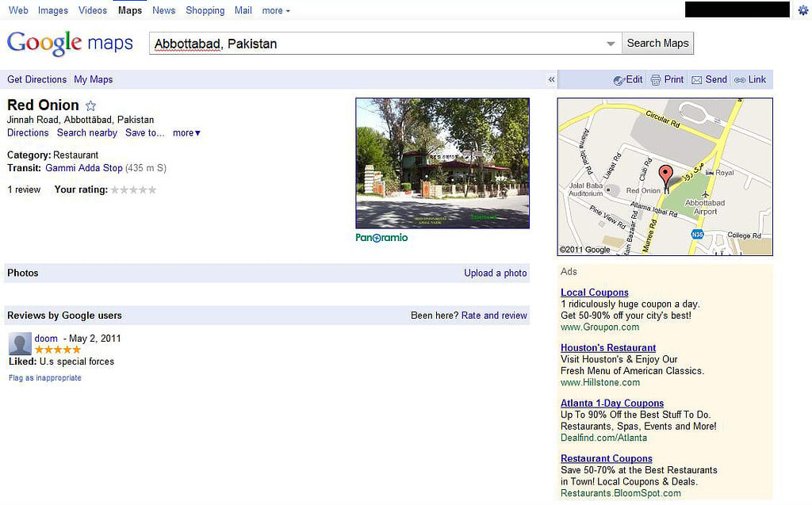
Task: Click Circular Rd label on map
Action: [x=663, y=119]
